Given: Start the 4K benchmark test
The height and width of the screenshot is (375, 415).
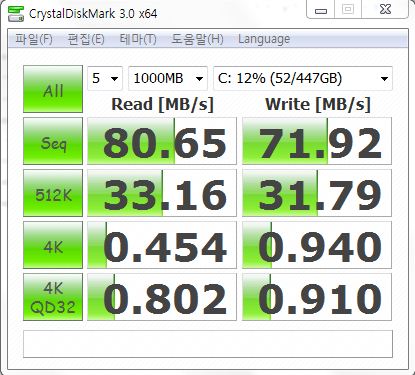Looking at the screenshot, I should pos(53,245).
